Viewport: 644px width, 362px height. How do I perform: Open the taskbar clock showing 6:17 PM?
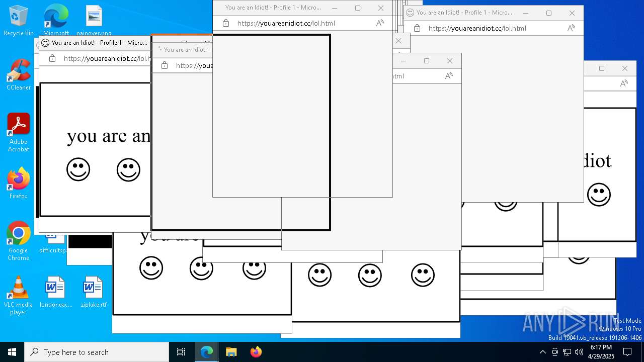[x=601, y=352]
